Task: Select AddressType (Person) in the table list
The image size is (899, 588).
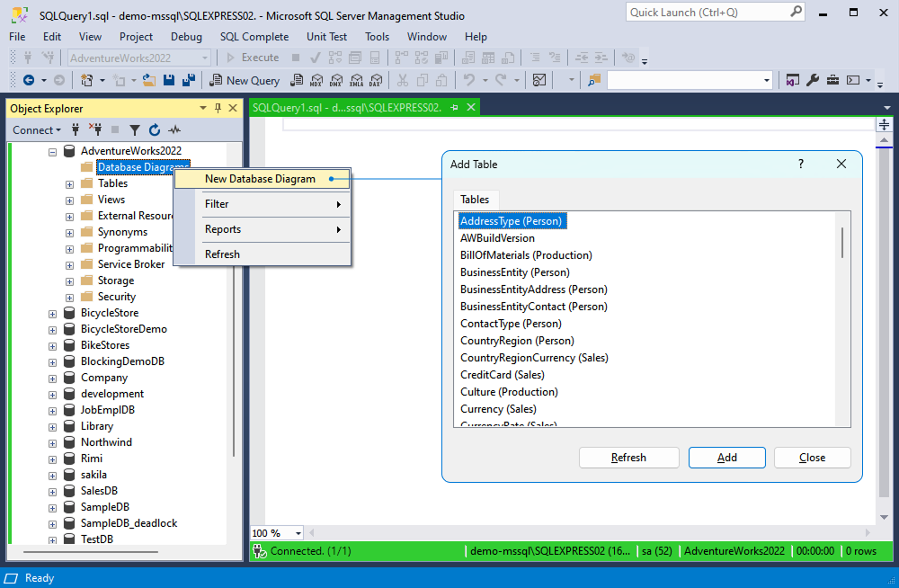Action: 512,220
